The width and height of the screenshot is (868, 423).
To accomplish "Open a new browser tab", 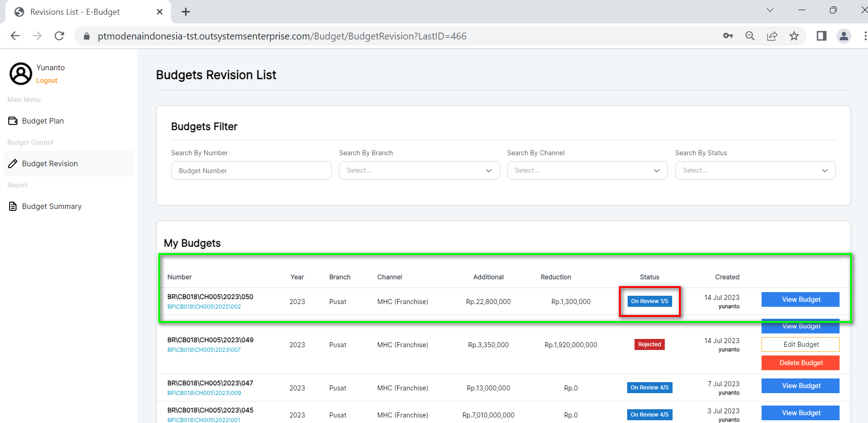I will [186, 12].
